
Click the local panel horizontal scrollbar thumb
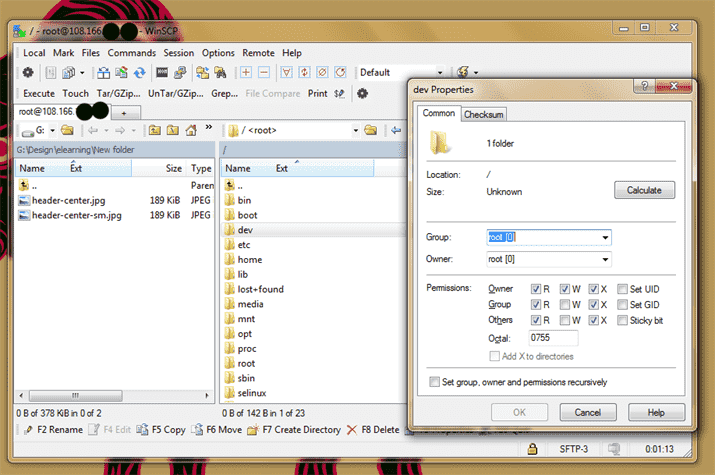point(76,395)
